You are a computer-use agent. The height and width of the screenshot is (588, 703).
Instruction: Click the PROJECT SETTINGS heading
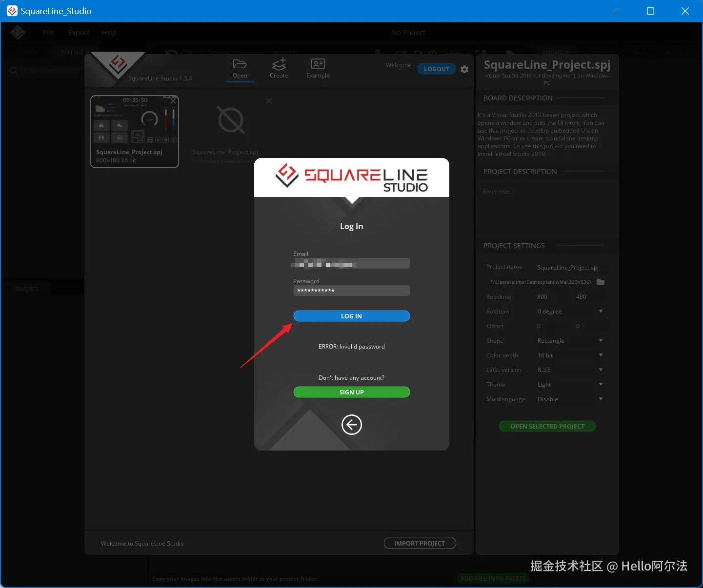(x=514, y=246)
